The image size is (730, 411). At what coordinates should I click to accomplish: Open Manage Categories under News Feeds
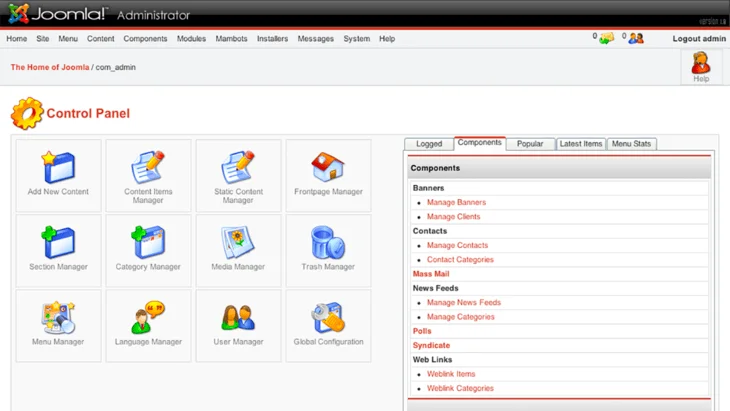pyautogui.click(x=460, y=317)
